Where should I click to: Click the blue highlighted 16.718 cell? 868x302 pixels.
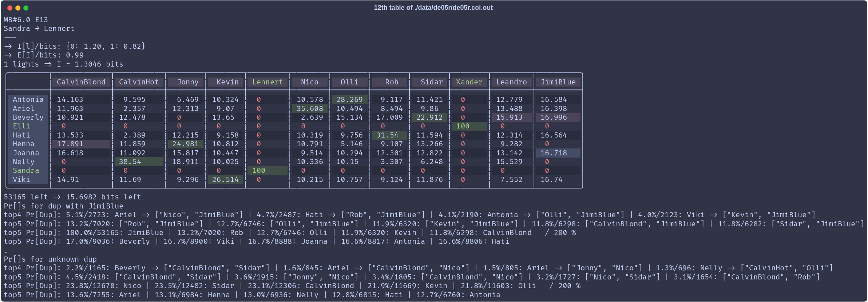point(554,153)
